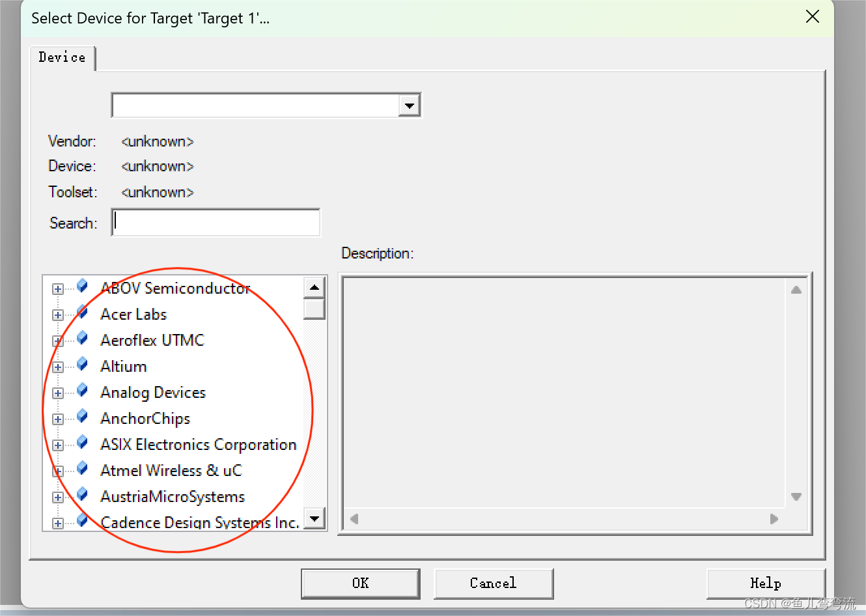866x616 pixels.
Task: Expand the ASIX Electronics Corporation node
Action: coord(58,445)
